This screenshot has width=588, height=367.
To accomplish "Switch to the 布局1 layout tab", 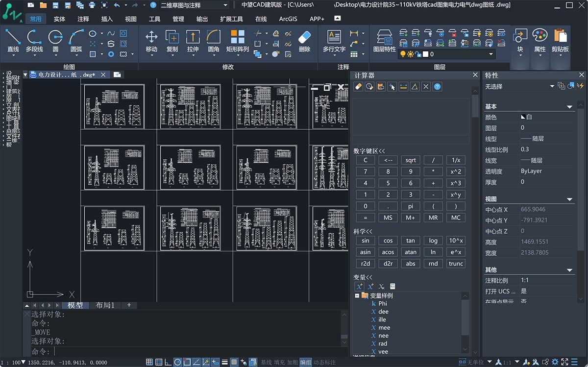I will tap(105, 305).
